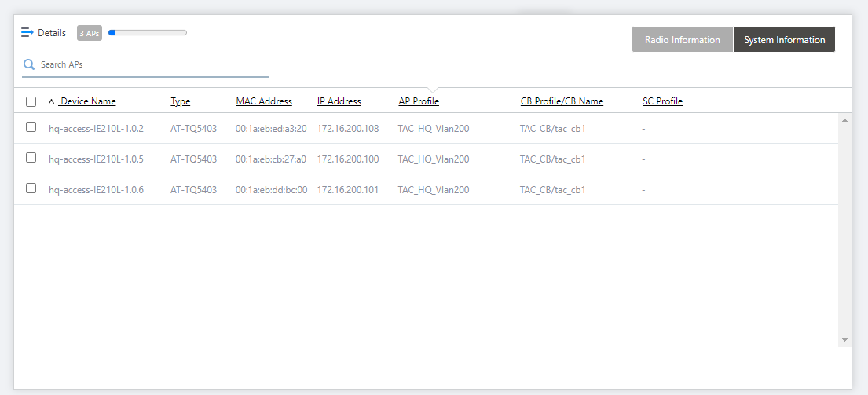Tick the hq-access-IE210L-1.0.6 row checkbox
Viewport: 868px width, 395px height.
pos(31,188)
